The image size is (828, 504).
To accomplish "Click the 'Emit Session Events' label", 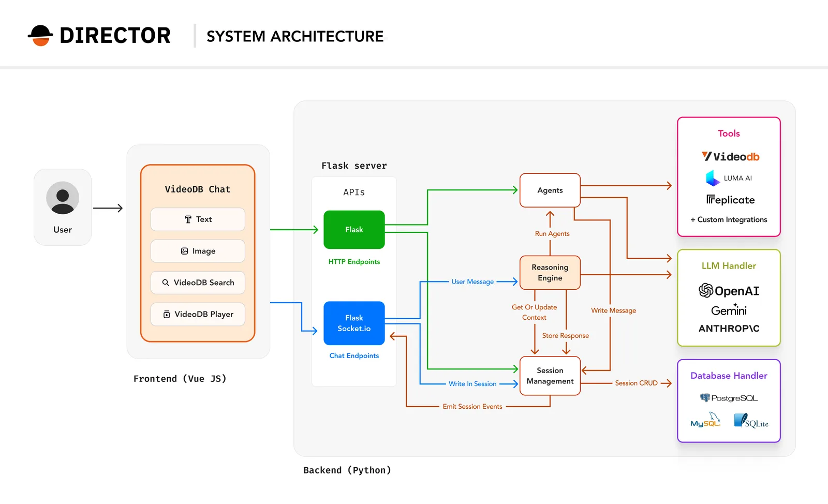I will pyautogui.click(x=472, y=407).
